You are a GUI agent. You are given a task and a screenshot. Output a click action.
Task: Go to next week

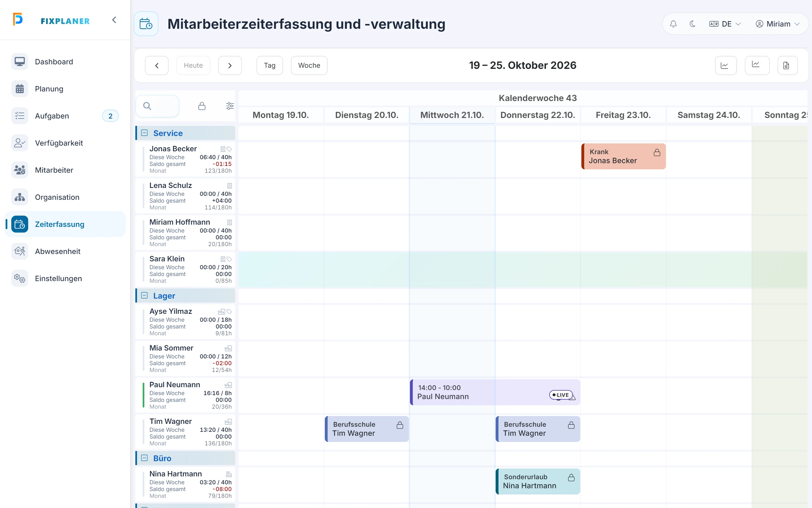(x=230, y=65)
